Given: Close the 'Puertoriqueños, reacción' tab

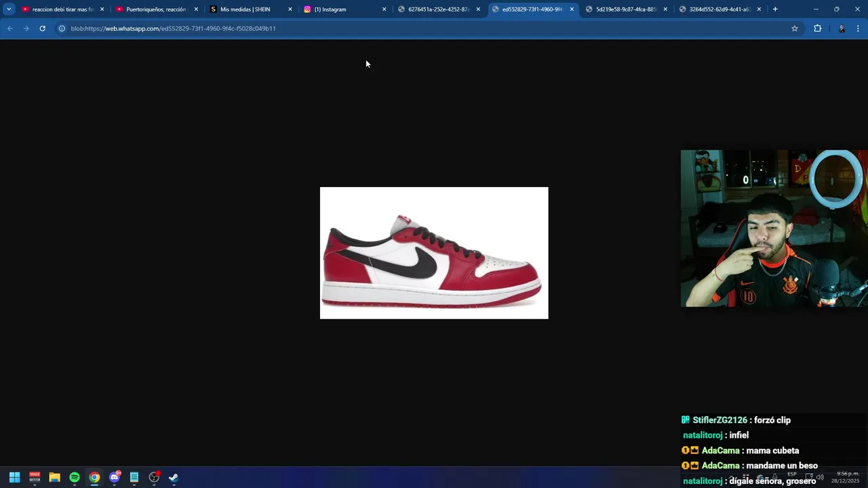Looking at the screenshot, I should coord(196,9).
